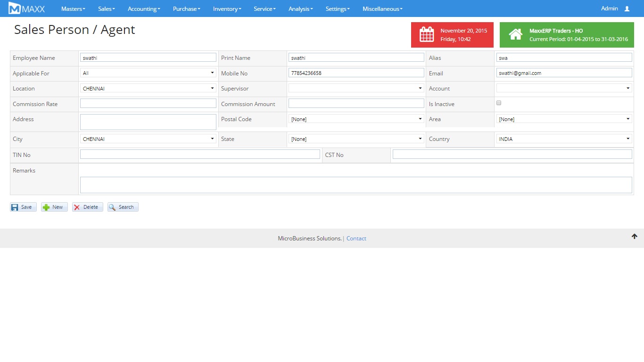Open the Inventory menu
The width and height of the screenshot is (644, 362).
[x=227, y=8]
